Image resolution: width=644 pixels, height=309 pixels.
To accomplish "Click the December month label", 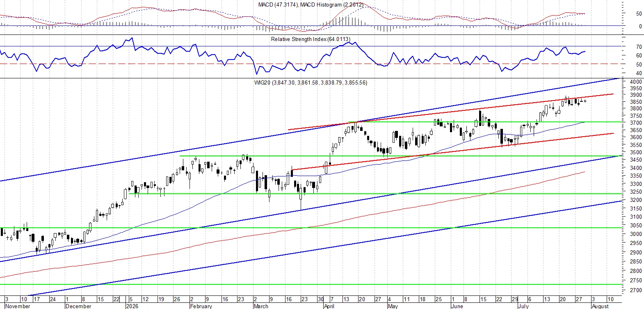I will coord(78,306).
